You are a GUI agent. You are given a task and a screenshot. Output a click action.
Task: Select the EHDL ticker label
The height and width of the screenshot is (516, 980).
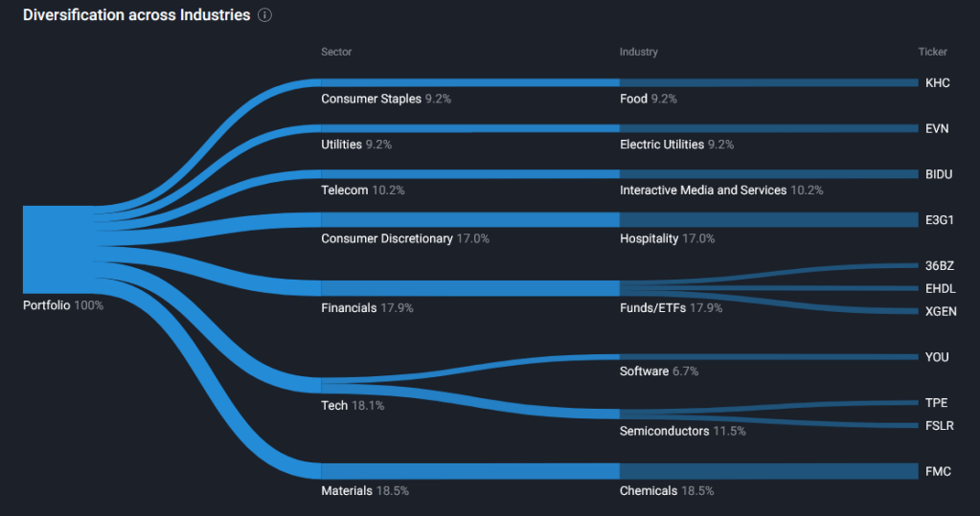[940, 288]
